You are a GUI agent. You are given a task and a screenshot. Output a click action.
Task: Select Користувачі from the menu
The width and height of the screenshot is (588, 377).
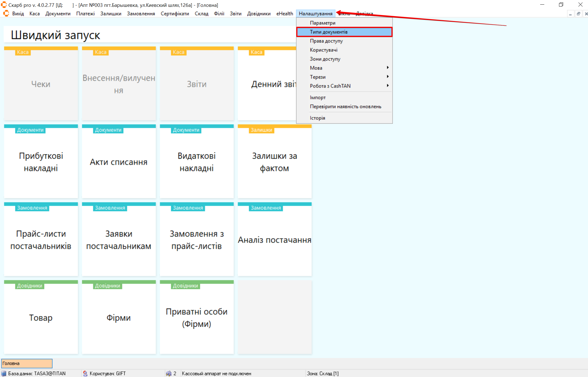[x=323, y=50]
